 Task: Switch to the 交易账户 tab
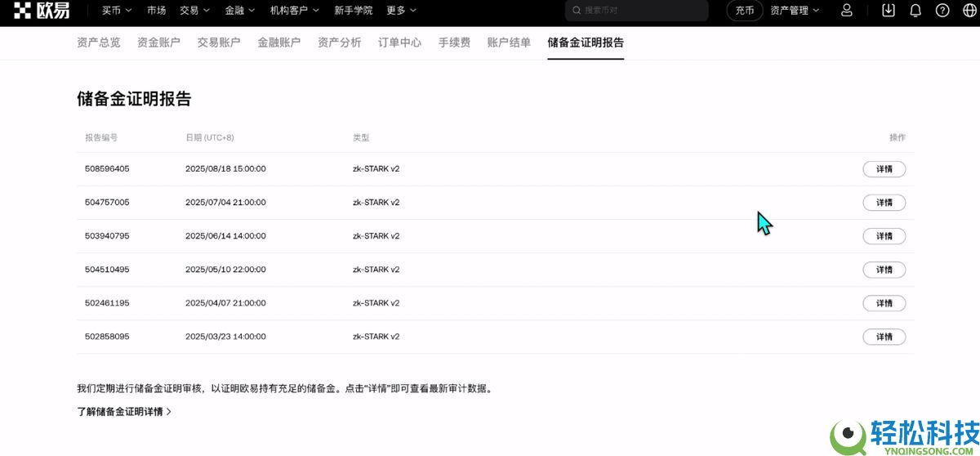click(219, 42)
